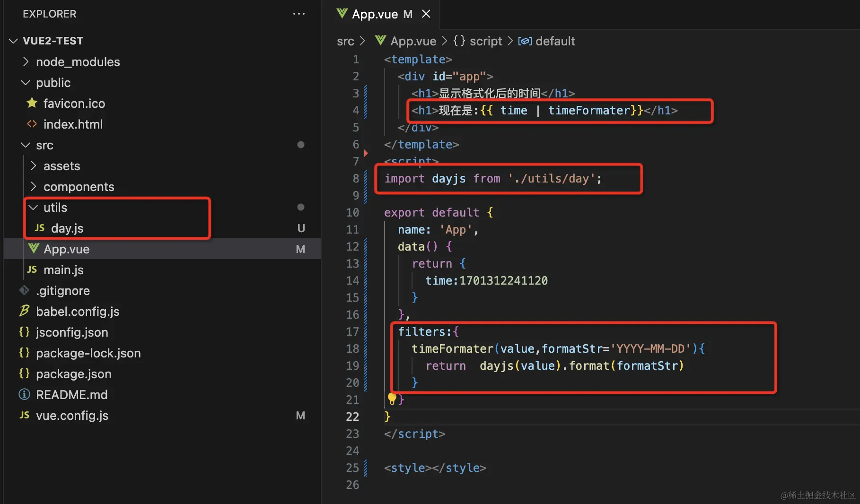860x504 pixels.
Task: Select the package-lock.json file name
Action: pos(88,353)
